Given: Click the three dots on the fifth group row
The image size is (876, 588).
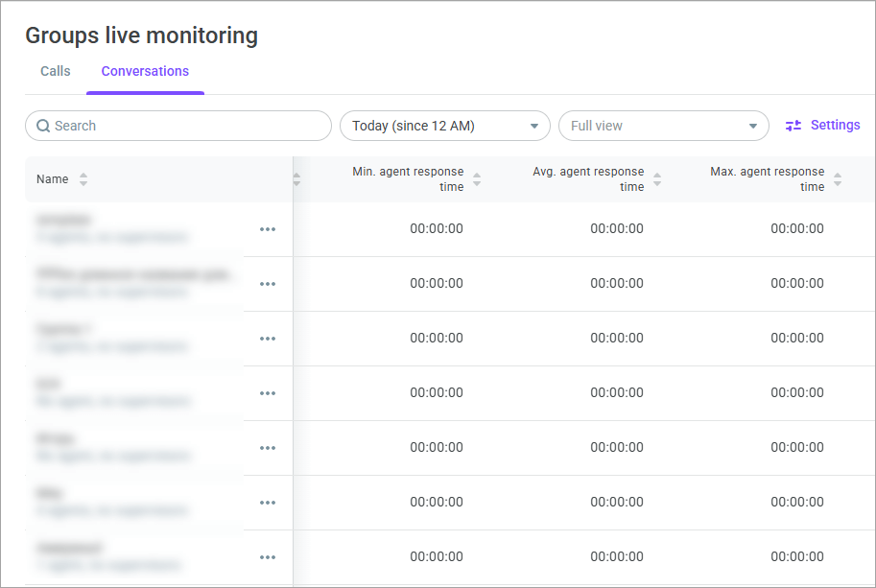Looking at the screenshot, I should coord(268,448).
